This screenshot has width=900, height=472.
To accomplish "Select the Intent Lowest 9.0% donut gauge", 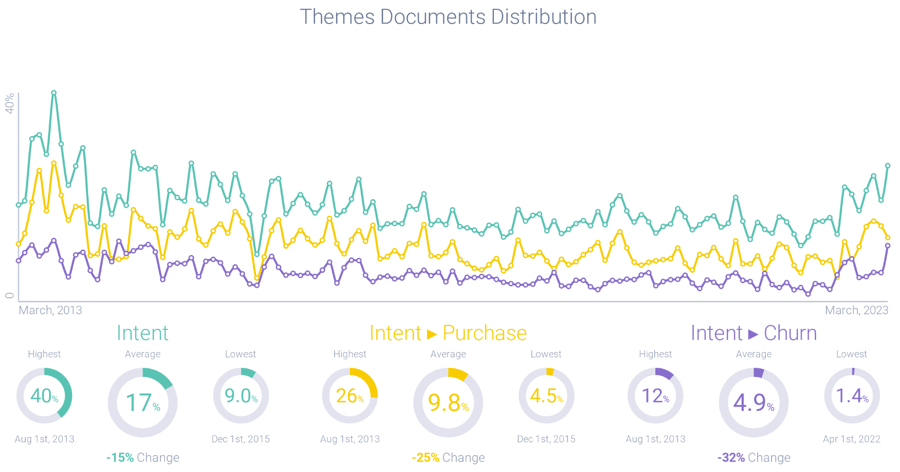I will (241, 396).
